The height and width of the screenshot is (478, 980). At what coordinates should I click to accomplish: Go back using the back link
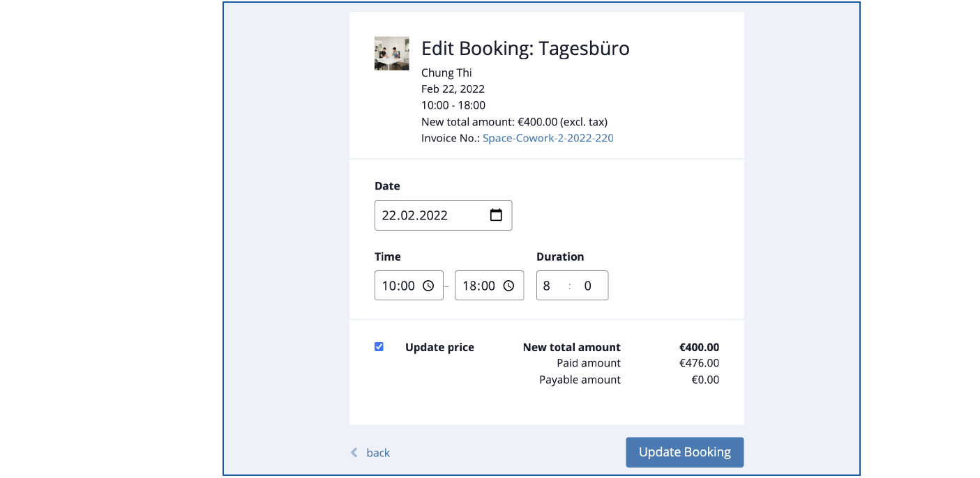pyautogui.click(x=377, y=453)
